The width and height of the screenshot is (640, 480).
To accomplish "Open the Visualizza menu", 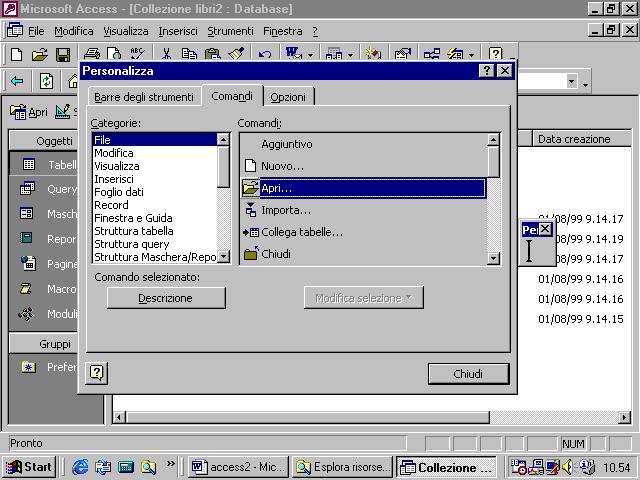I will [126, 31].
